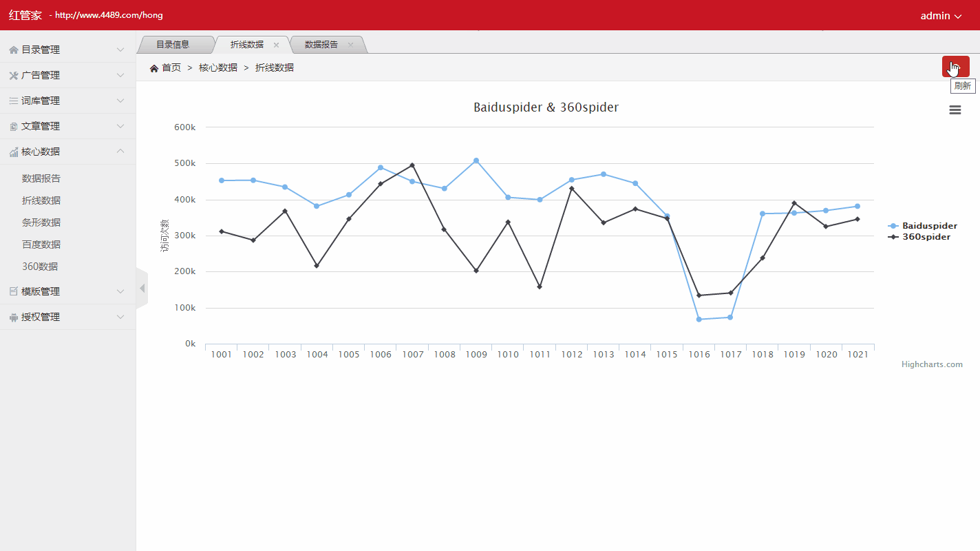Click the 1001 x-axis label
The height and width of the screenshot is (551, 980).
coord(221,355)
